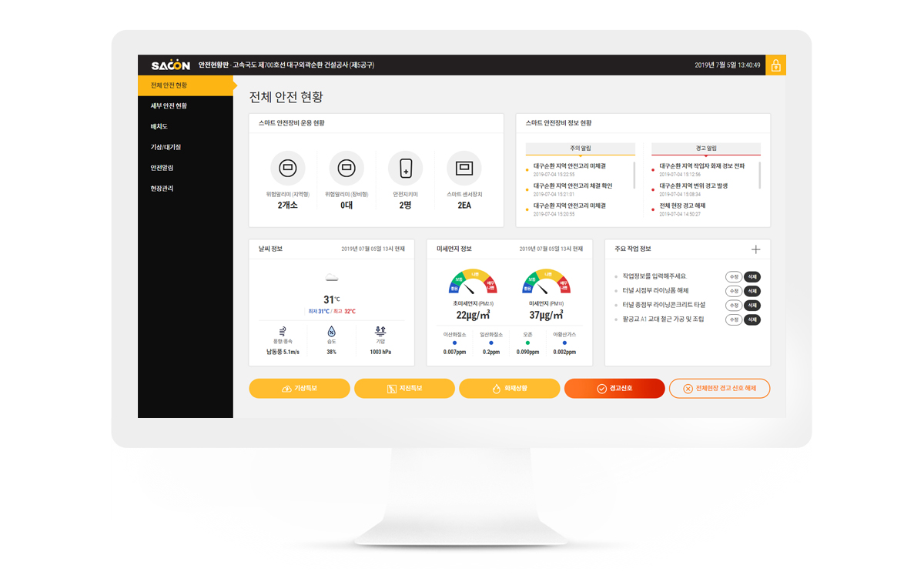Click the 기상특보 button
Screen dimensions: 924x585
pyautogui.click(x=300, y=389)
